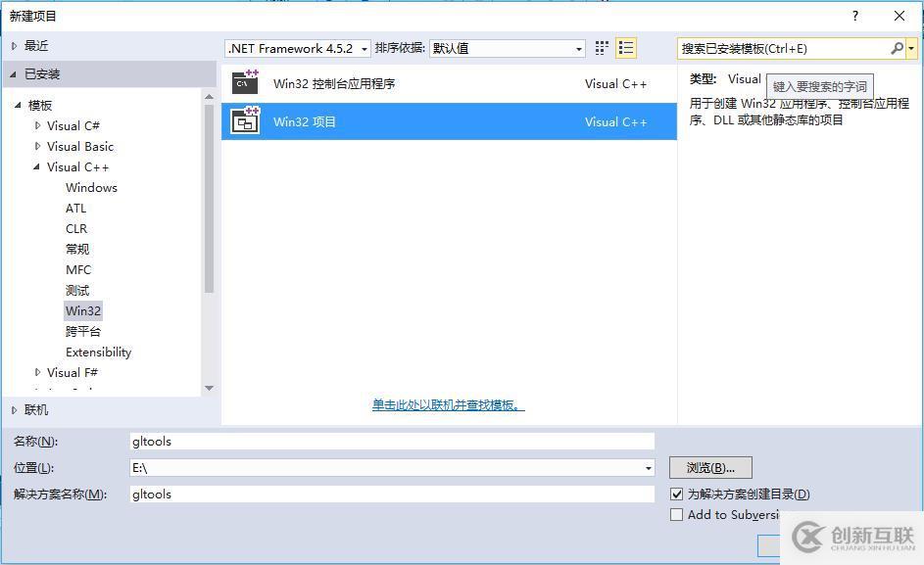Select Win32 控制台应用程序 template
The height and width of the screenshot is (565, 924).
click(x=449, y=83)
